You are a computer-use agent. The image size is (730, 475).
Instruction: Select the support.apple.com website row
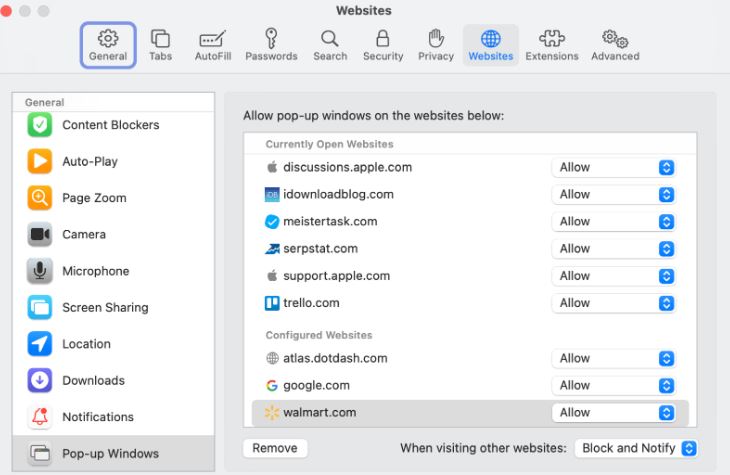(470, 276)
